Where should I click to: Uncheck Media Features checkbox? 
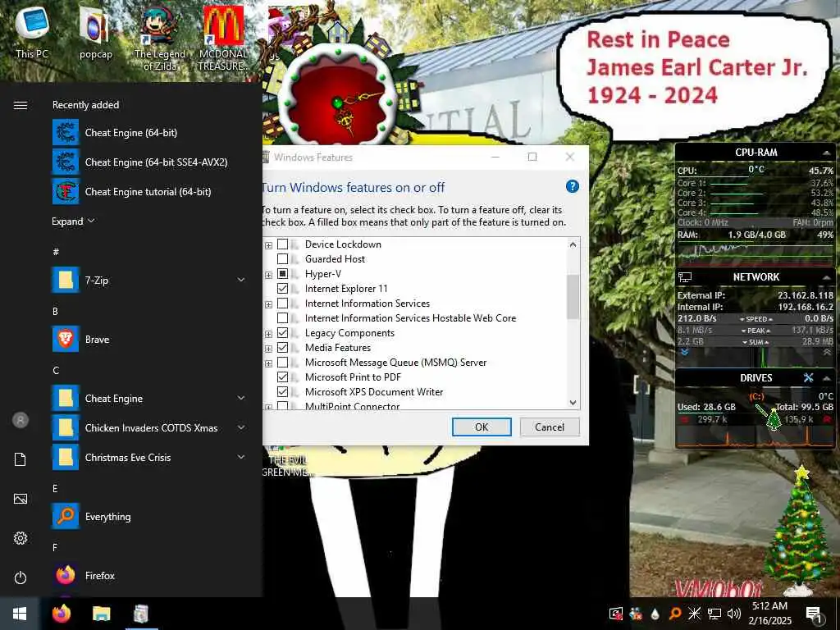pos(282,348)
